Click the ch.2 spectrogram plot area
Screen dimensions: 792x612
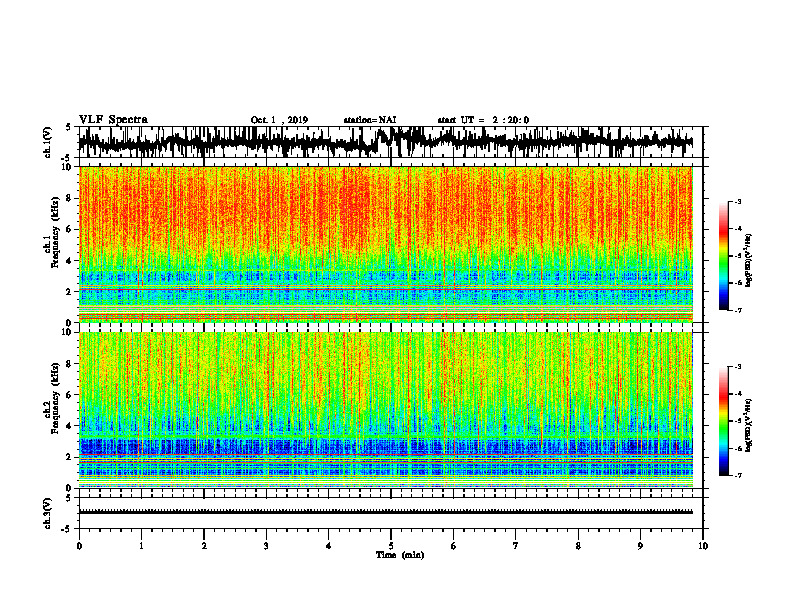[x=386, y=410]
